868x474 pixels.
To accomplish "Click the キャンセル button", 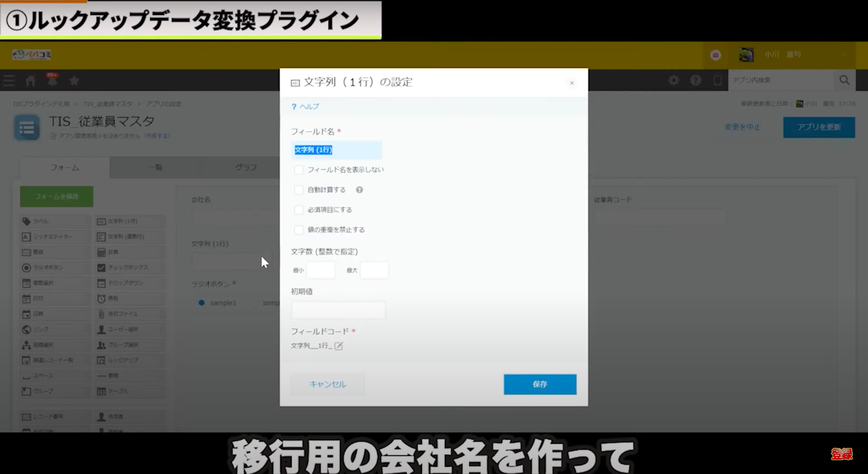I will pos(328,384).
